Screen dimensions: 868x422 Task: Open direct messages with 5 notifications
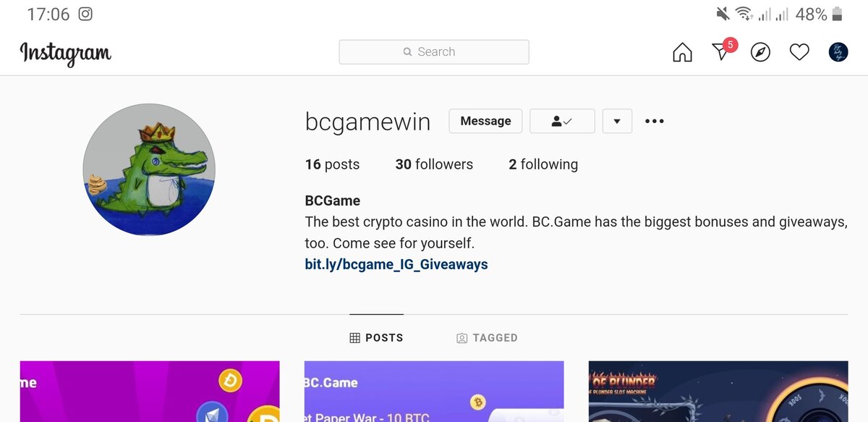coord(723,51)
